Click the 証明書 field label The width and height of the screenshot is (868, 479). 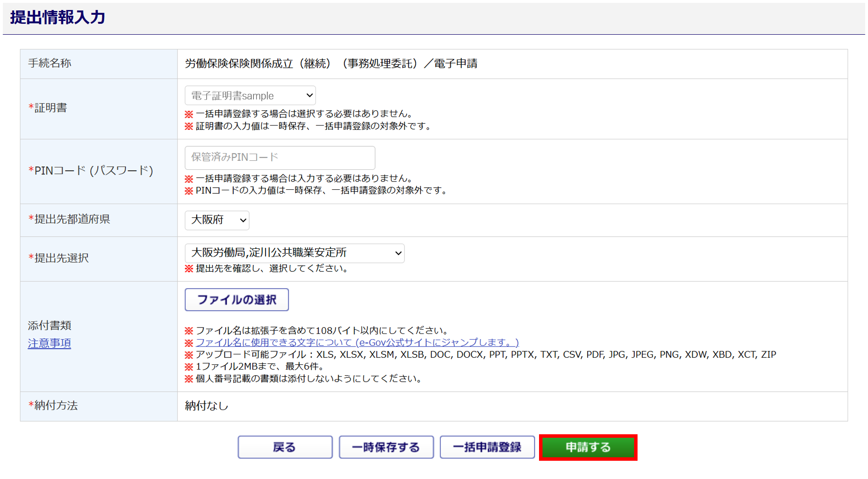(x=50, y=108)
